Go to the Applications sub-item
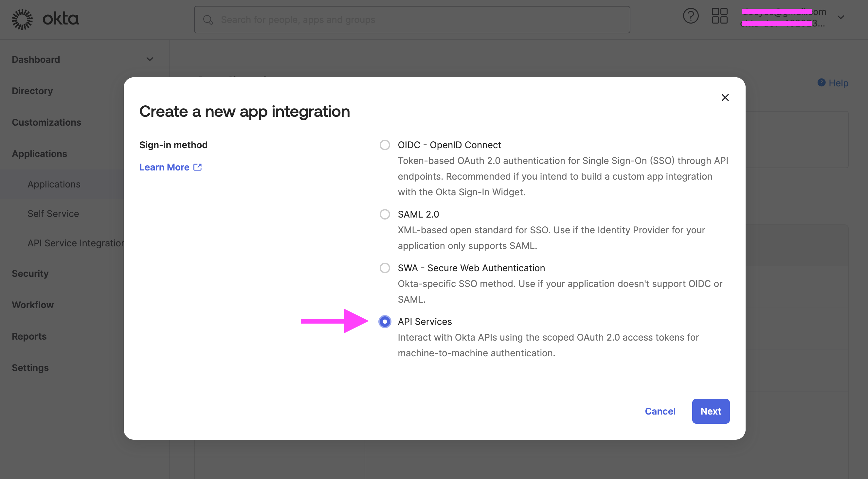Screen dimensions: 868x479 click(54, 184)
